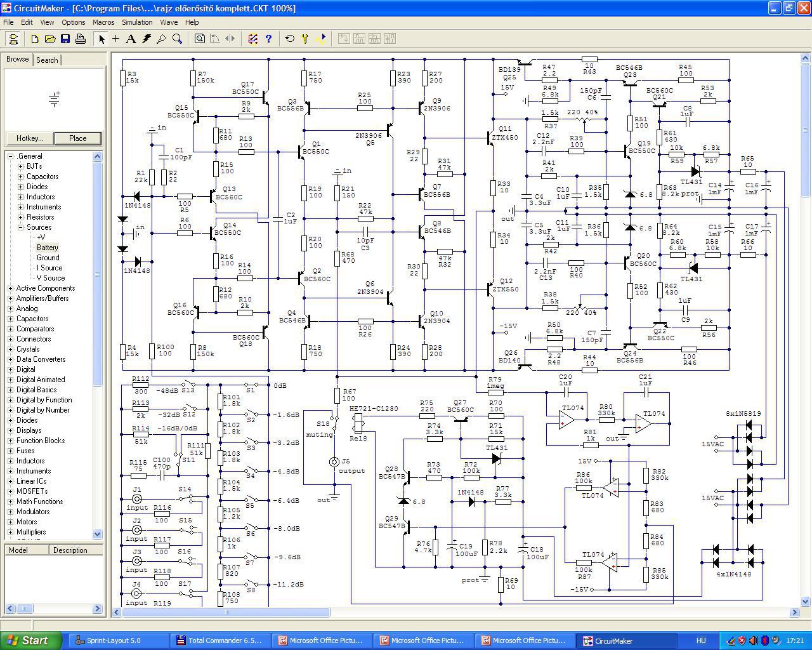Open the Wave menu
Image resolution: width=812 pixels, height=650 pixels.
(x=169, y=22)
